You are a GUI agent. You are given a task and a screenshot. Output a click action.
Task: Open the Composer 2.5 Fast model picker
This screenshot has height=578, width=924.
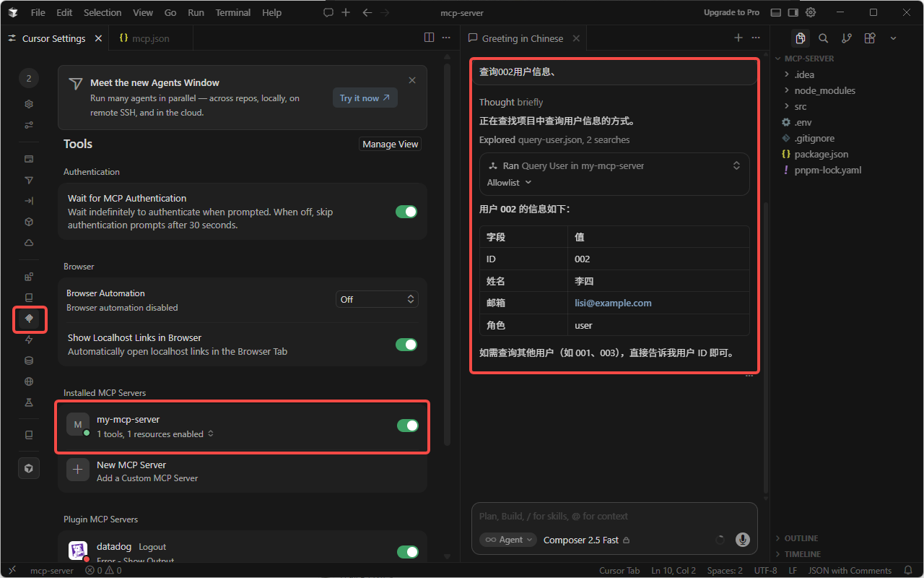(586, 540)
